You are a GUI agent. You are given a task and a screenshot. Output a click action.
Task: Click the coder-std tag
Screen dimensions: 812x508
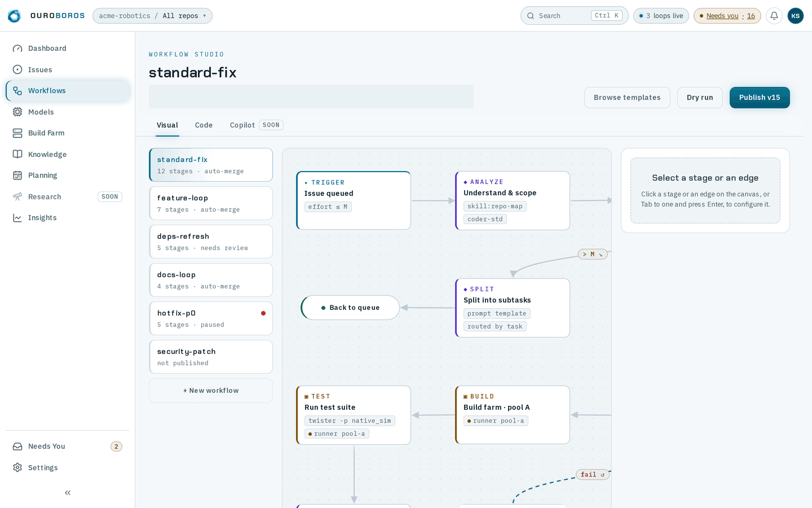point(485,220)
